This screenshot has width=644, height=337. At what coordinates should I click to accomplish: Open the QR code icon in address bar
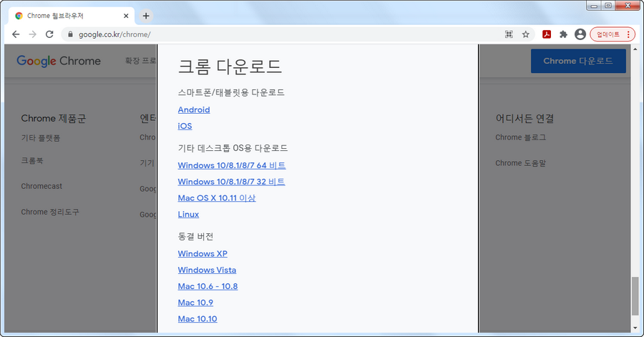[x=509, y=34]
